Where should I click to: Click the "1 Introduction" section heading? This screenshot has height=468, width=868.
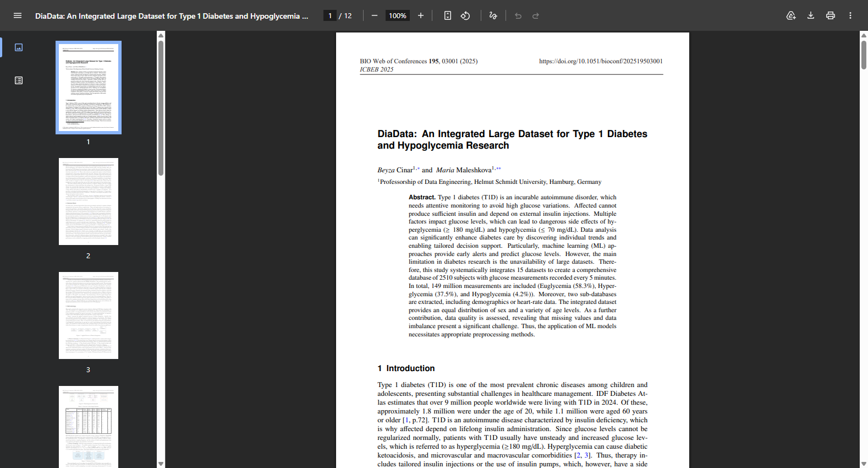coord(406,368)
